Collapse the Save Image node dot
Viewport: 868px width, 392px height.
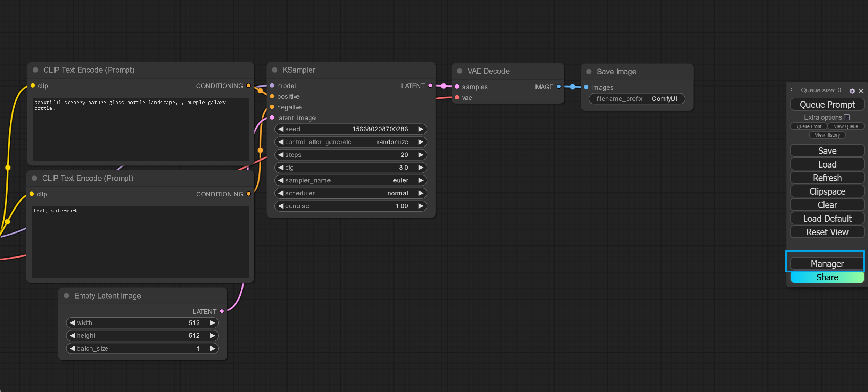589,72
